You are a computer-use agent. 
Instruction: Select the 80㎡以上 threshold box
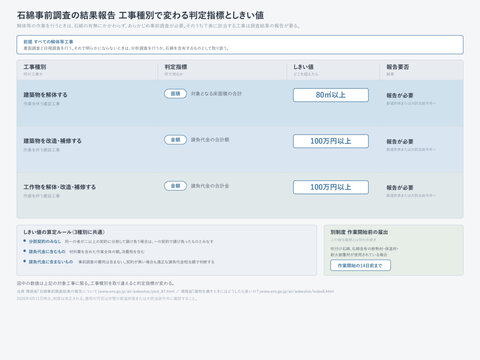pyautogui.click(x=331, y=95)
